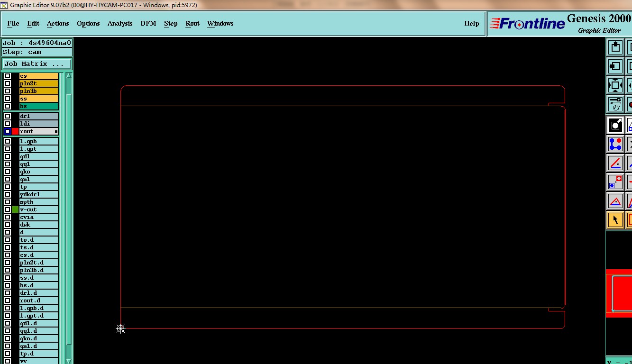
Task: Click the red triangle tool icon
Action: point(615,201)
